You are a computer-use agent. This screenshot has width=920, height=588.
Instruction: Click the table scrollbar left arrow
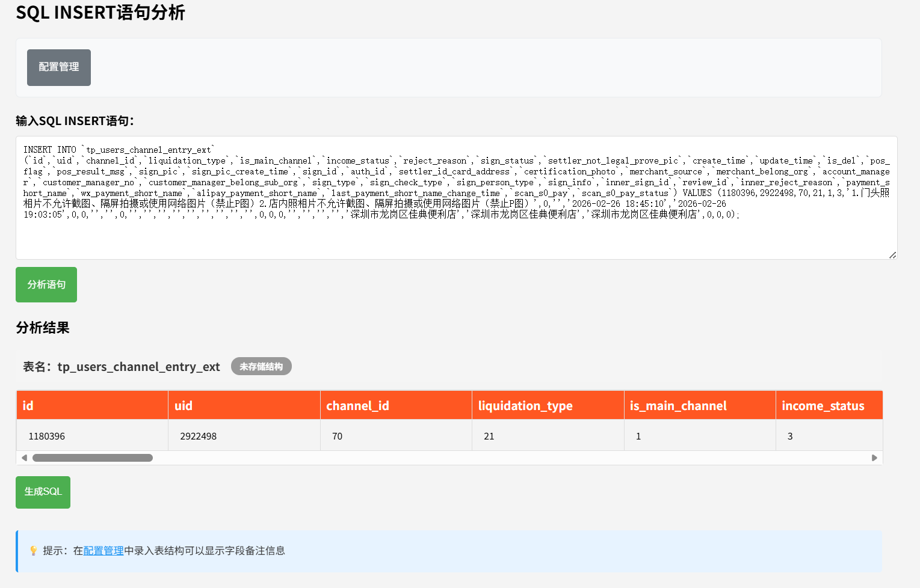(x=24, y=458)
